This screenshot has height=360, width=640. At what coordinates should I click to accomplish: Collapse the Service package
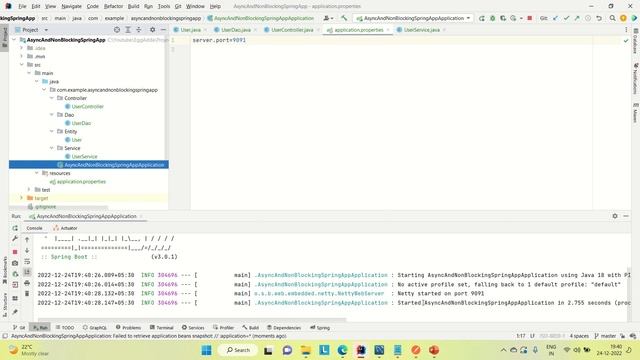(x=52, y=148)
